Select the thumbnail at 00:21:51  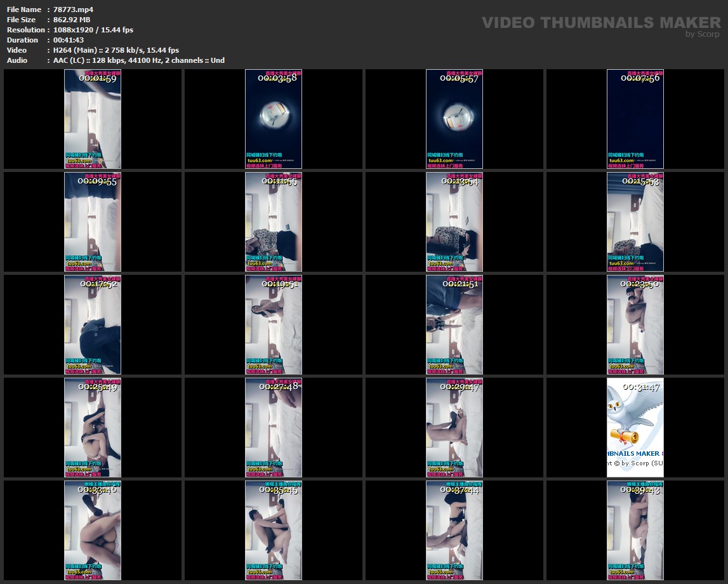point(454,325)
